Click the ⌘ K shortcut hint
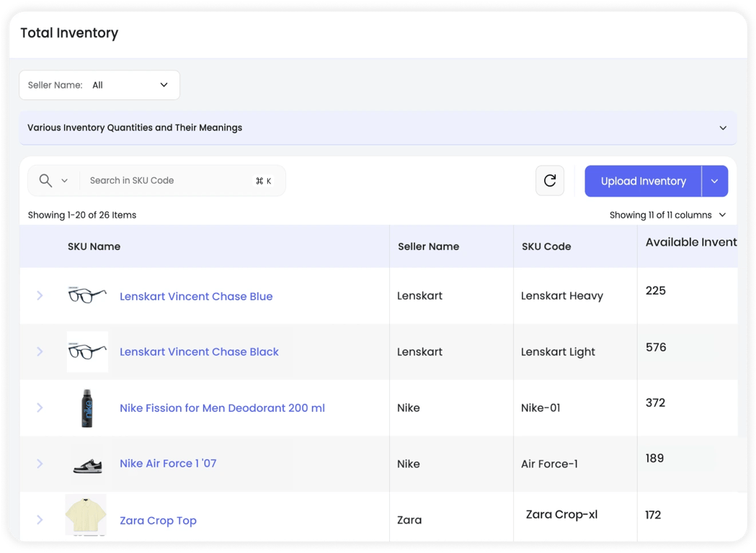Viewport: 756px width, 553px height. (263, 181)
